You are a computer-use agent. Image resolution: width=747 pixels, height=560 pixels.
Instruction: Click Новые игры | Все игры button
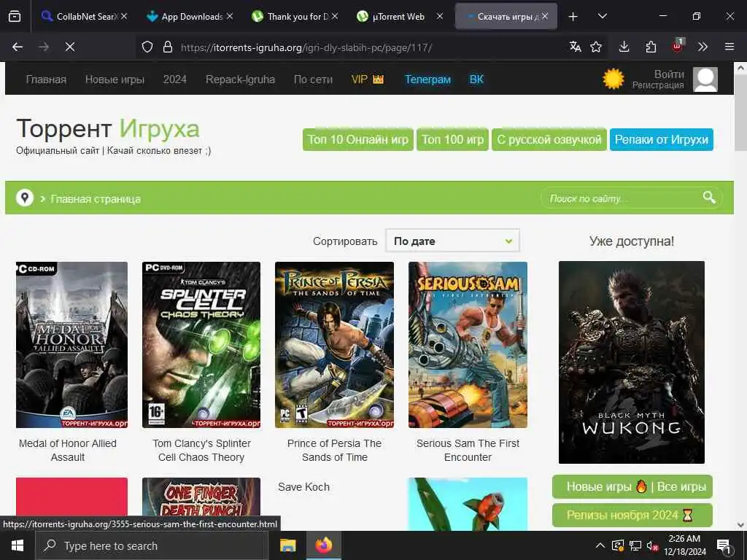(632, 486)
